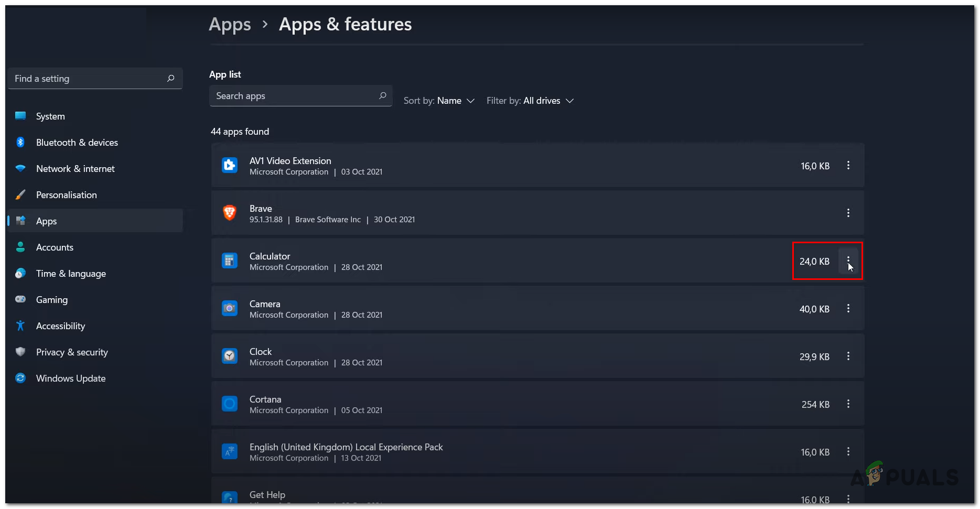Select the Bluetooth & devices icon

[x=20, y=142]
